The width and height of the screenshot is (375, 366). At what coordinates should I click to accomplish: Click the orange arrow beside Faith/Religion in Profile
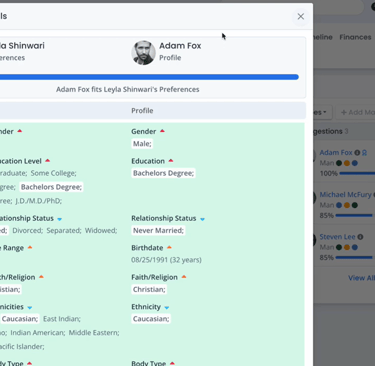pyautogui.click(x=184, y=277)
